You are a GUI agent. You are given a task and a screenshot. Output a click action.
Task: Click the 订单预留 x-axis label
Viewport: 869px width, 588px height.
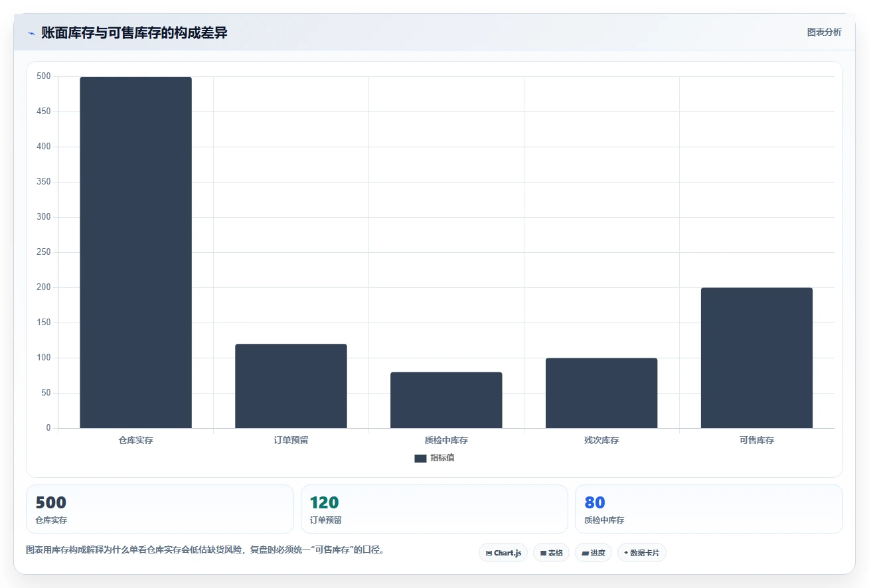coord(291,440)
